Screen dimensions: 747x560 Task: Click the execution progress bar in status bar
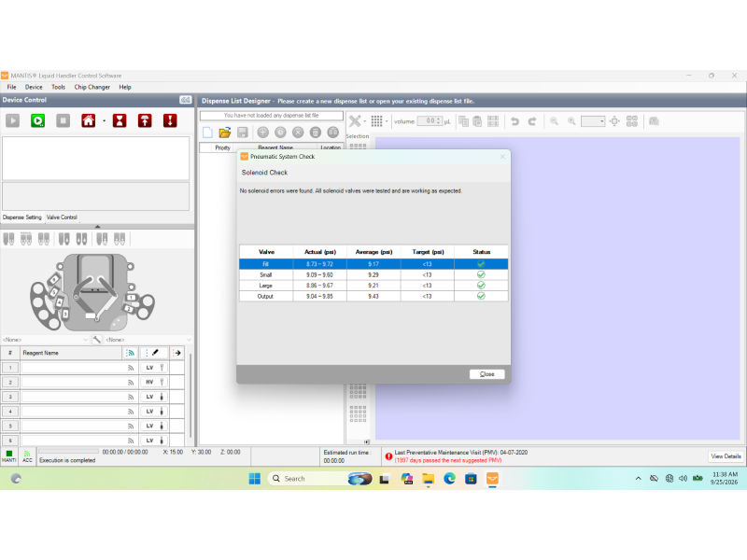pyautogui.click(x=68, y=452)
